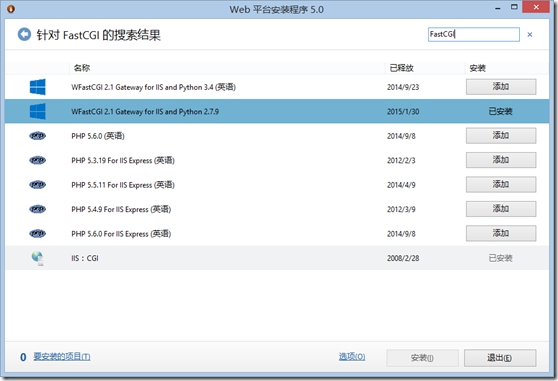The image size is (558, 381).
Task: Click release date 2014/9/23
Action: coord(403,87)
